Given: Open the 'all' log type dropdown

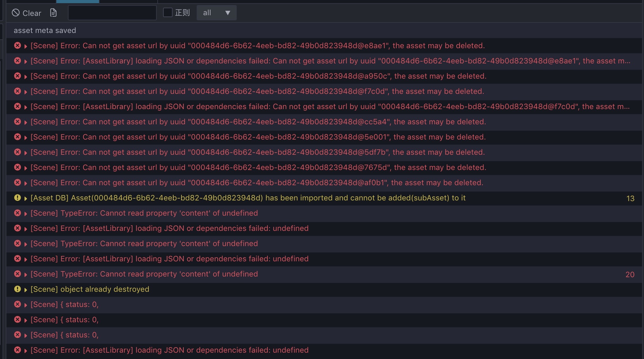Looking at the screenshot, I should tap(216, 13).
